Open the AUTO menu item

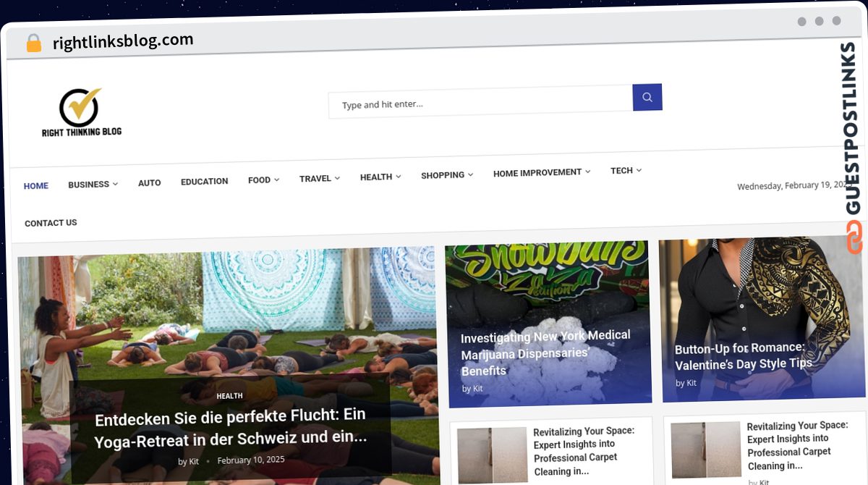tap(149, 183)
